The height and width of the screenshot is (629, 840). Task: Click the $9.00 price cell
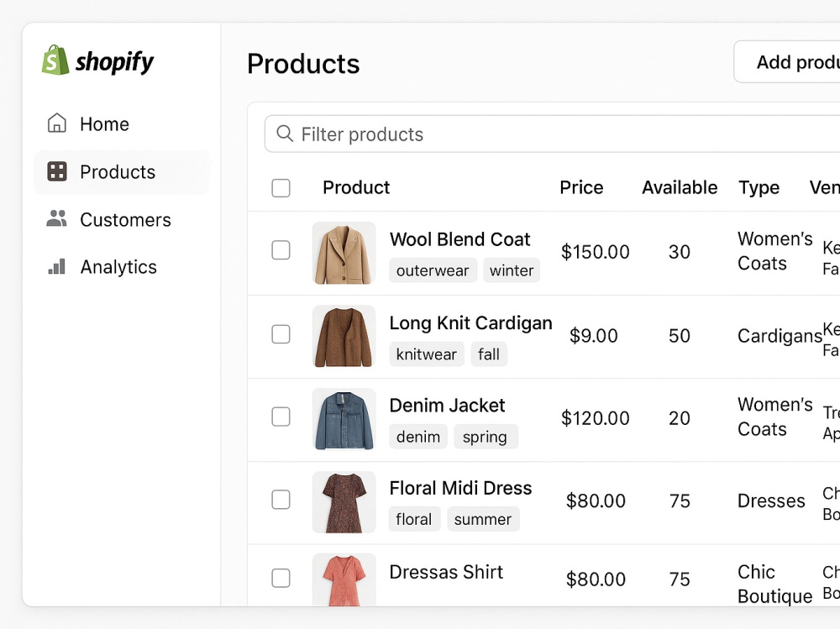pos(594,336)
